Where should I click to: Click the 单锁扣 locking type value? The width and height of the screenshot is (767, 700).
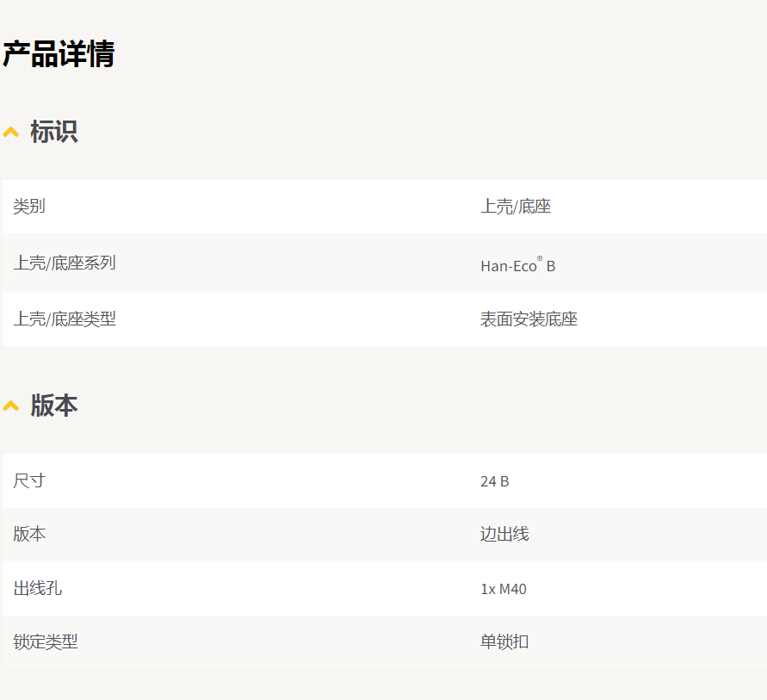tap(504, 642)
